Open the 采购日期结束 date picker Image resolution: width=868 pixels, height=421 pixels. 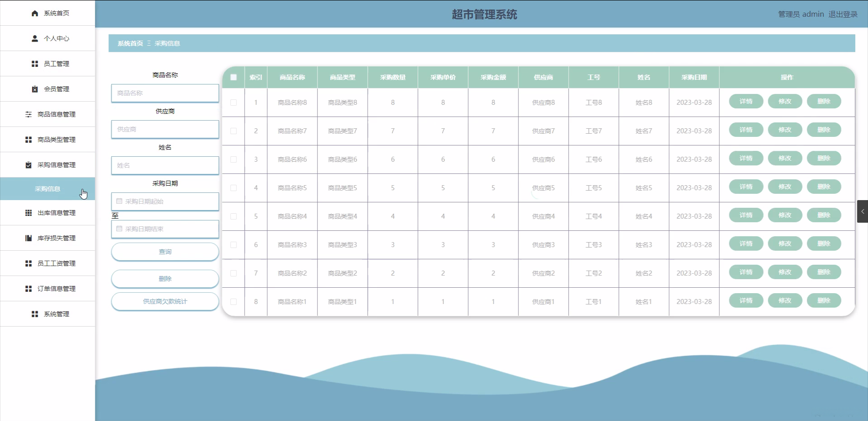165,229
